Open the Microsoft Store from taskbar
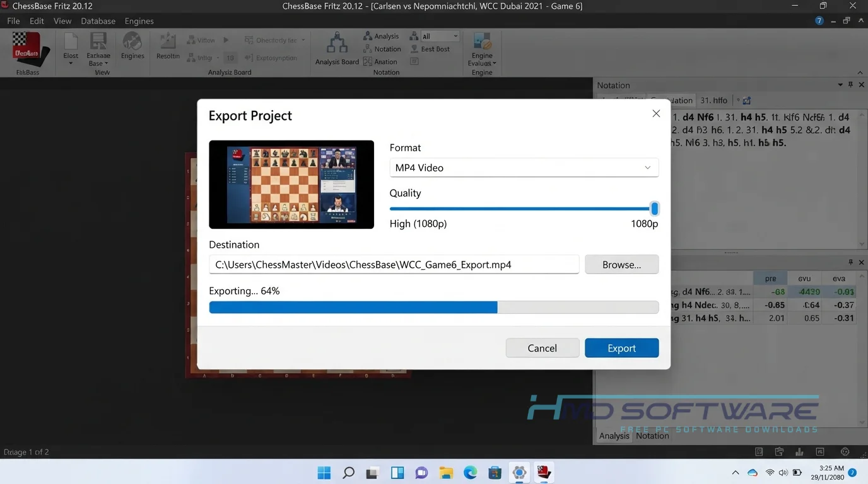 [495, 473]
